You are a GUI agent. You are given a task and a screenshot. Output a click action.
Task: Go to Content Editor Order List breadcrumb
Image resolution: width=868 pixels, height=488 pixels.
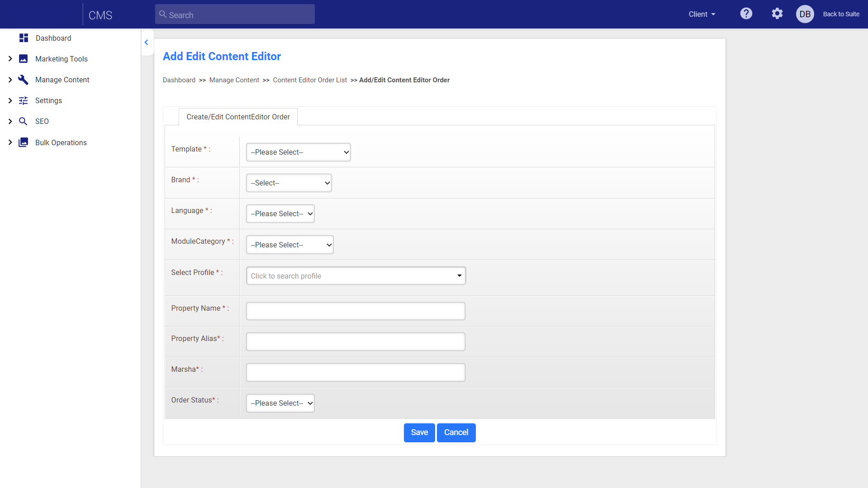point(310,80)
